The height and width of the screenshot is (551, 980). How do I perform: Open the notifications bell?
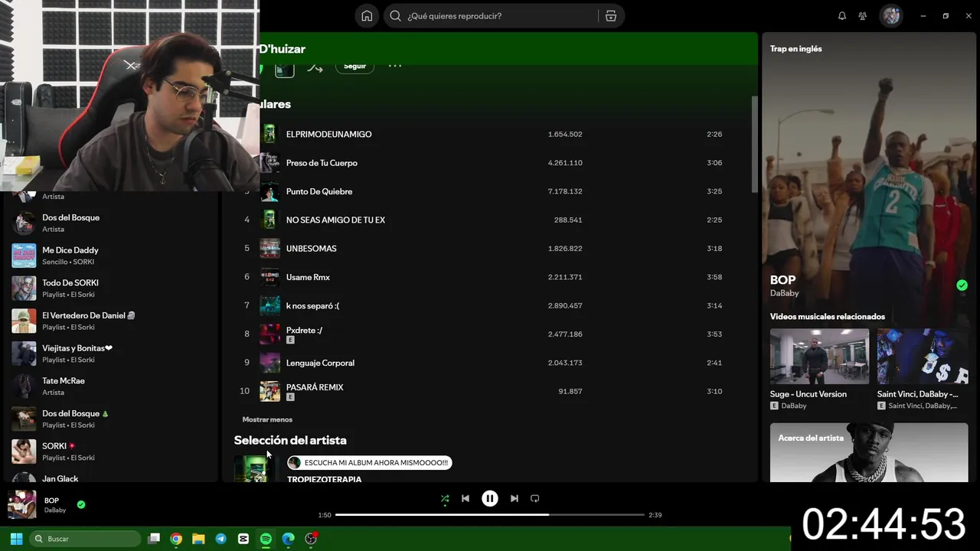842,16
